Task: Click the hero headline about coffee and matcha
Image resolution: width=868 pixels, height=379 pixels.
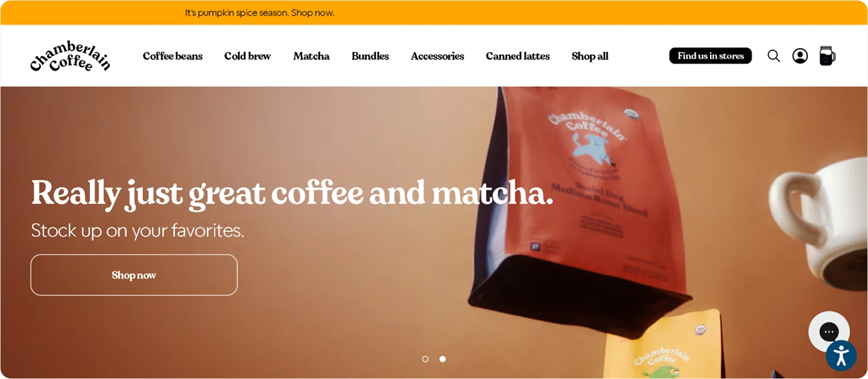Action: coord(292,193)
